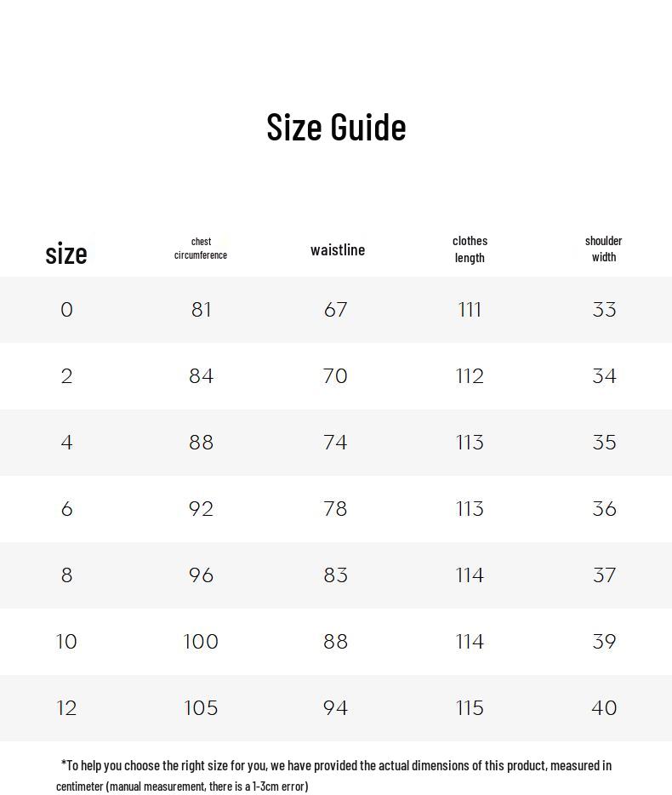
Task: Select the waistline column header
Action: point(338,249)
